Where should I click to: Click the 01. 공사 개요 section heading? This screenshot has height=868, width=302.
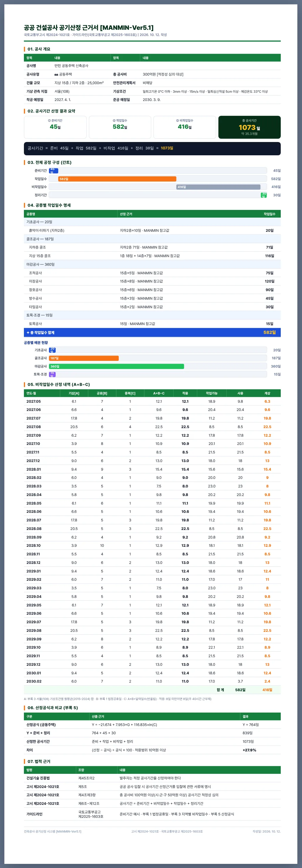coord(39,49)
